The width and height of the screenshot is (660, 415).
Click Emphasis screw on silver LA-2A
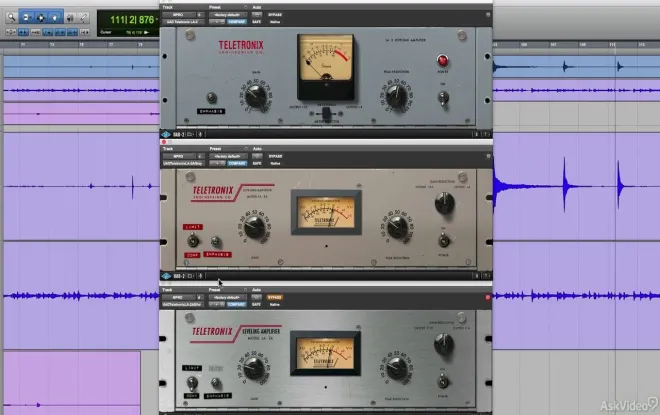click(216, 383)
